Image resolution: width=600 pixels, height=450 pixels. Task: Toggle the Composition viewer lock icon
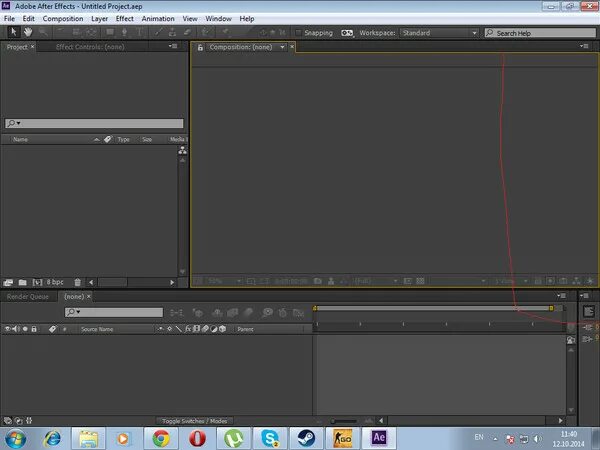pyautogui.click(x=200, y=47)
